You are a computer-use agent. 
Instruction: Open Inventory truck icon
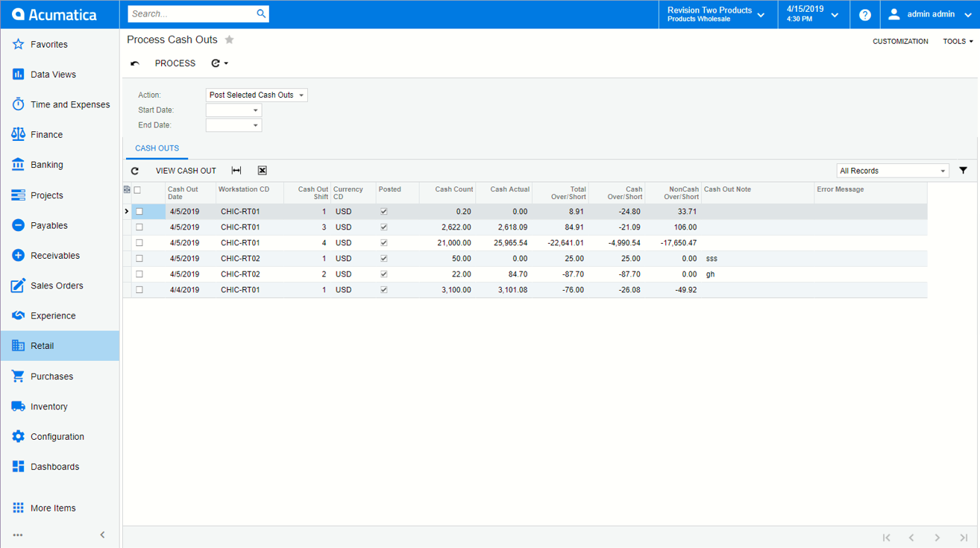pyautogui.click(x=18, y=406)
